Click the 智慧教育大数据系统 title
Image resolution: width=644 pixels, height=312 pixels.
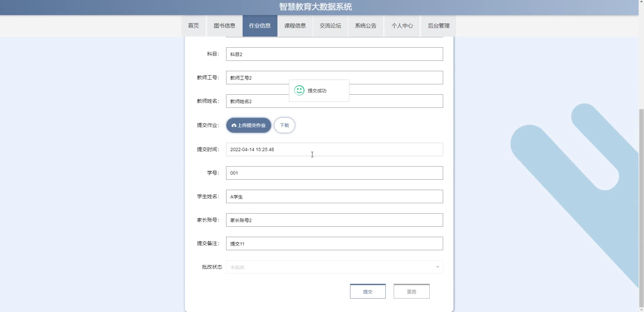tap(315, 7)
